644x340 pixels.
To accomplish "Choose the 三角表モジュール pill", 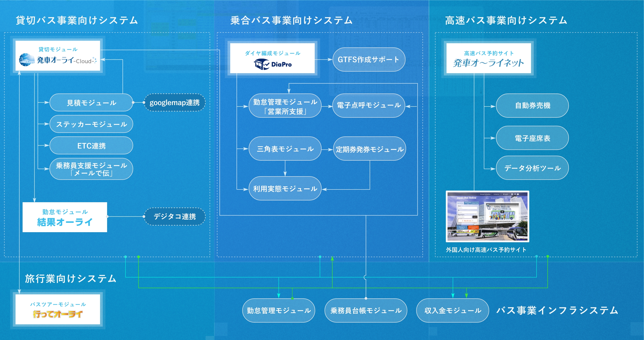I will 285,149.
